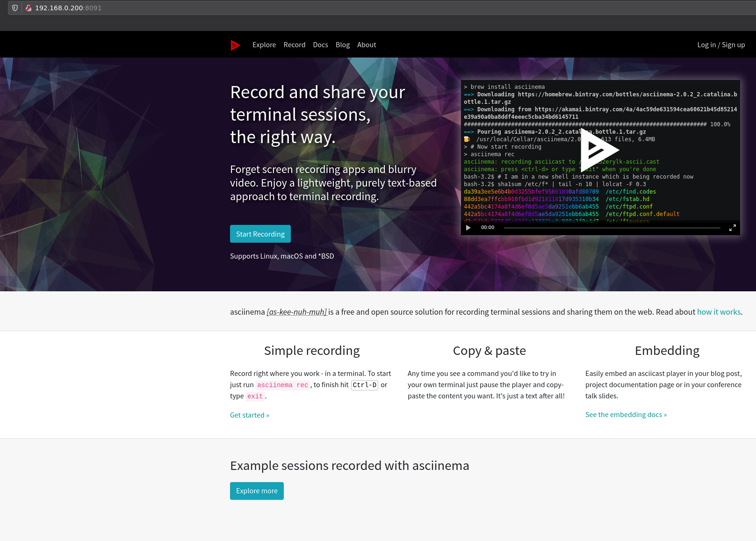Click the insecure connection padlock icon

point(29,8)
